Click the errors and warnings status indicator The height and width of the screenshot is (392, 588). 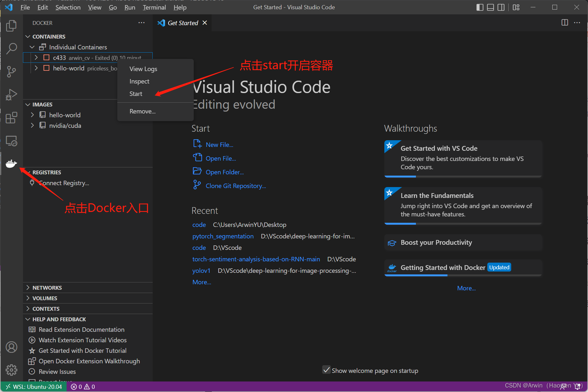pos(83,387)
